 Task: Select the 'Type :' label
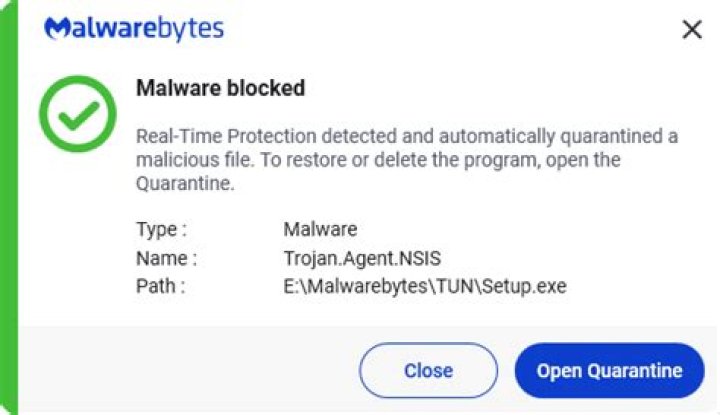161,230
